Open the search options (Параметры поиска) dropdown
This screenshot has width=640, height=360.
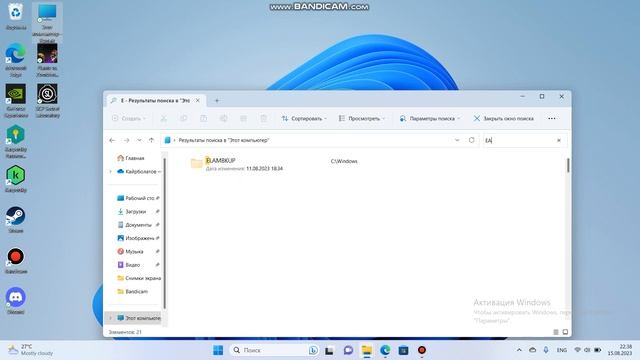429,118
